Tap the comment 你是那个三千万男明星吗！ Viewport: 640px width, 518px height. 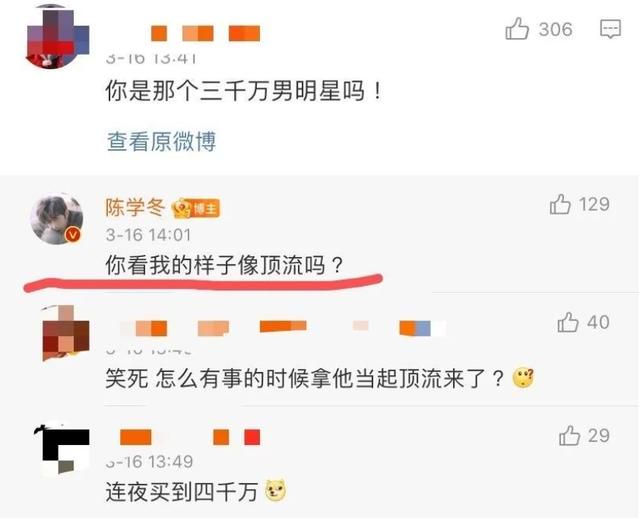coord(244,91)
